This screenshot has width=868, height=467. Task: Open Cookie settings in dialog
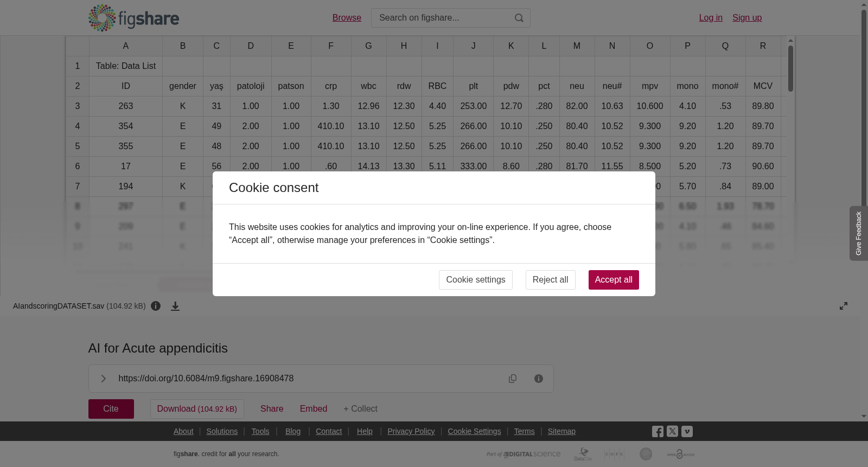click(476, 280)
